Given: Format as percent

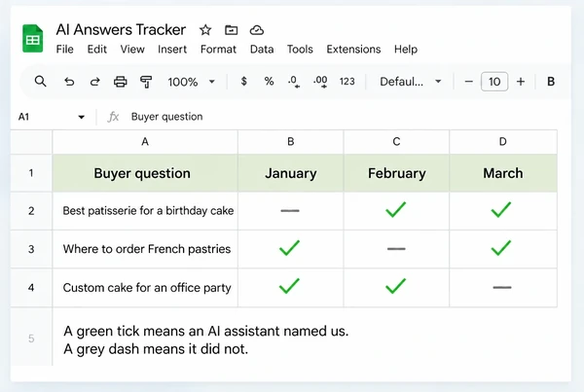Looking at the screenshot, I should [x=269, y=81].
